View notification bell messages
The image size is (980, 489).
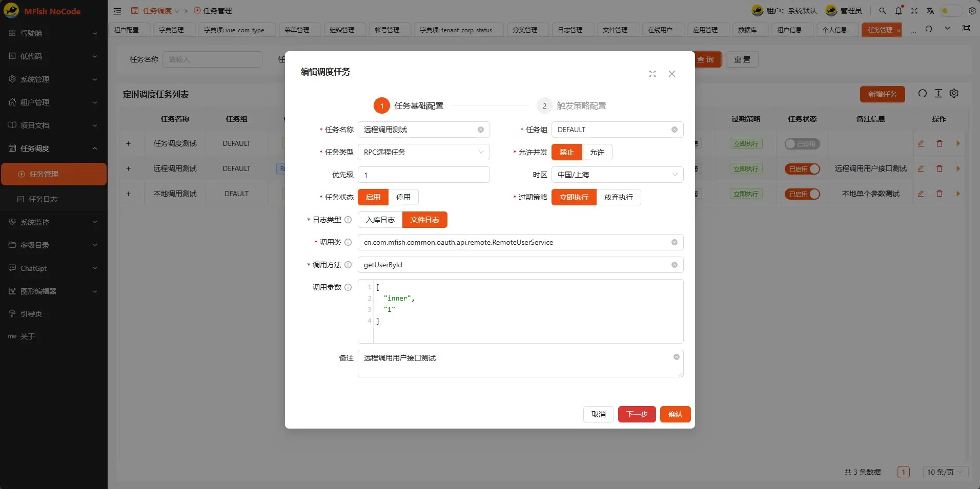[x=897, y=11]
